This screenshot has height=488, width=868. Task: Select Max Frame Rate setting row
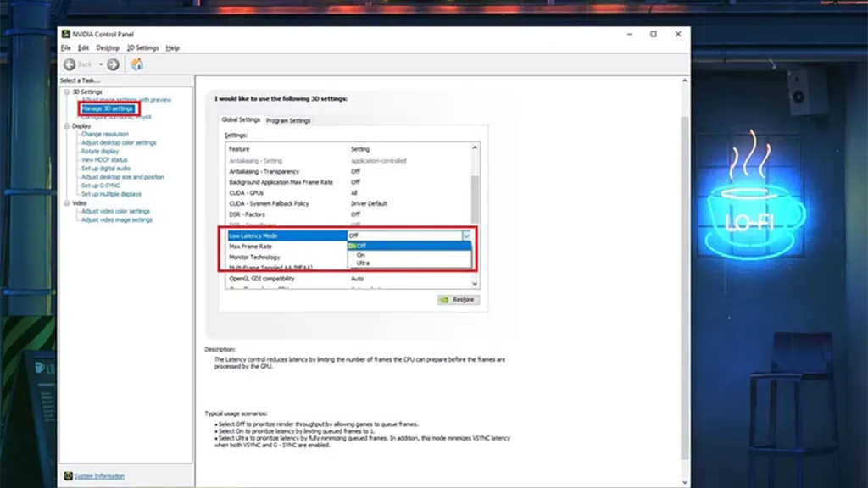point(287,247)
